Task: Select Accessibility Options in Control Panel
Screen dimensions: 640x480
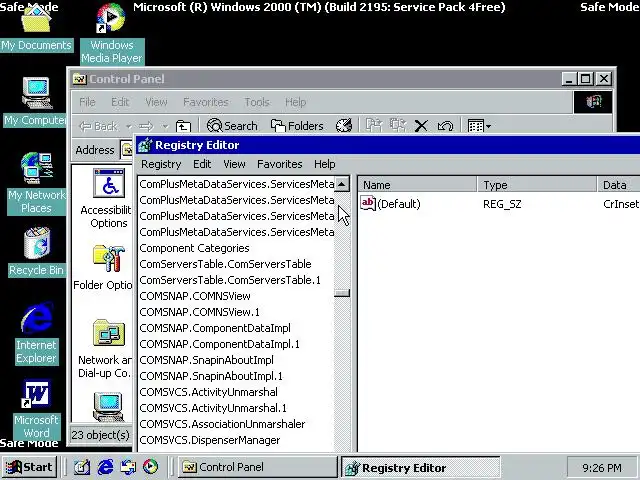Action: [109, 199]
